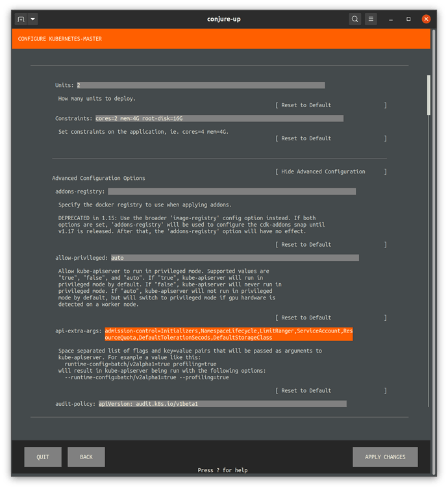Screen dimensions: 448x489
Task: Click the CONFIGURE KUBERNETES-MASTER header text
Action: tap(60, 39)
